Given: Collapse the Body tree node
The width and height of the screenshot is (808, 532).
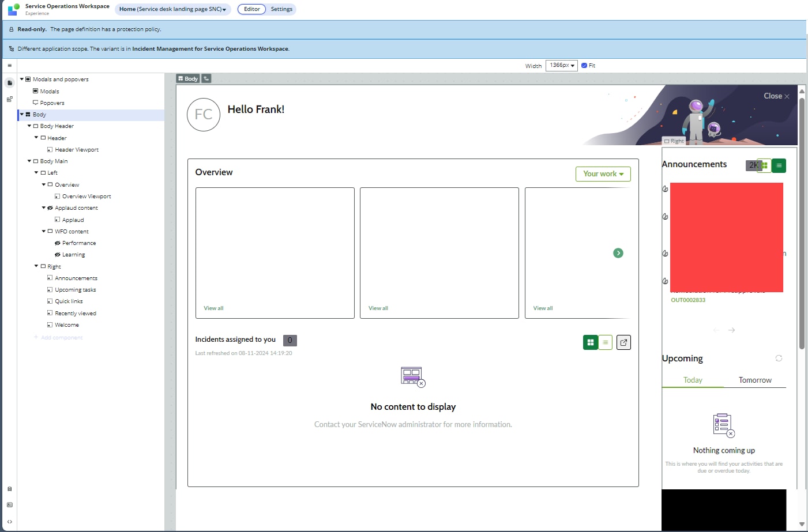Looking at the screenshot, I should pyautogui.click(x=22, y=114).
